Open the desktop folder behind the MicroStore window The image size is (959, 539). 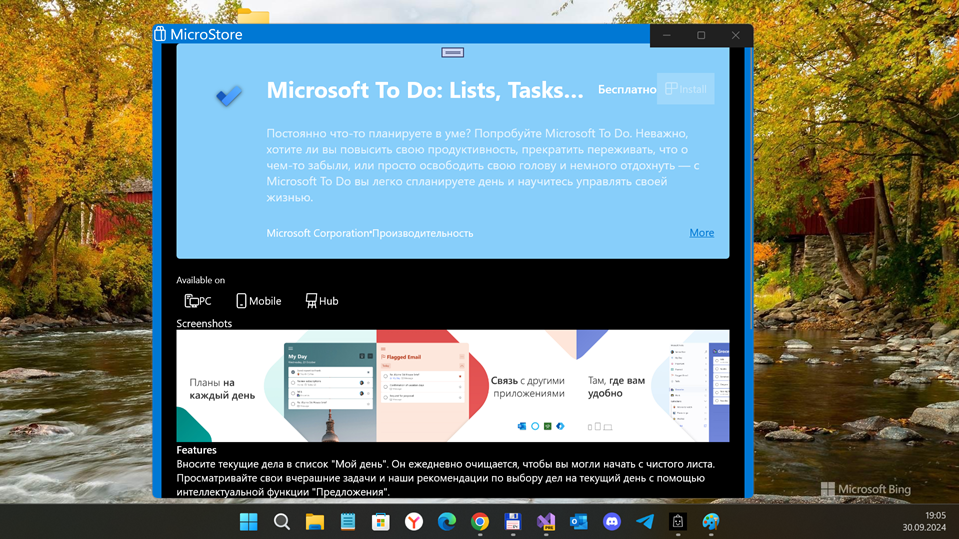coord(253,16)
